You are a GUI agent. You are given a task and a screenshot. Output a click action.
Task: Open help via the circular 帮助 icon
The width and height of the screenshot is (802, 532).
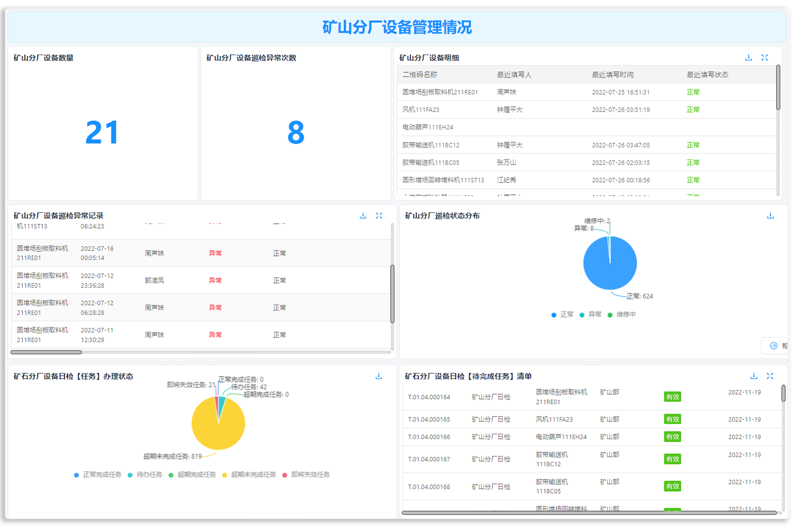774,346
